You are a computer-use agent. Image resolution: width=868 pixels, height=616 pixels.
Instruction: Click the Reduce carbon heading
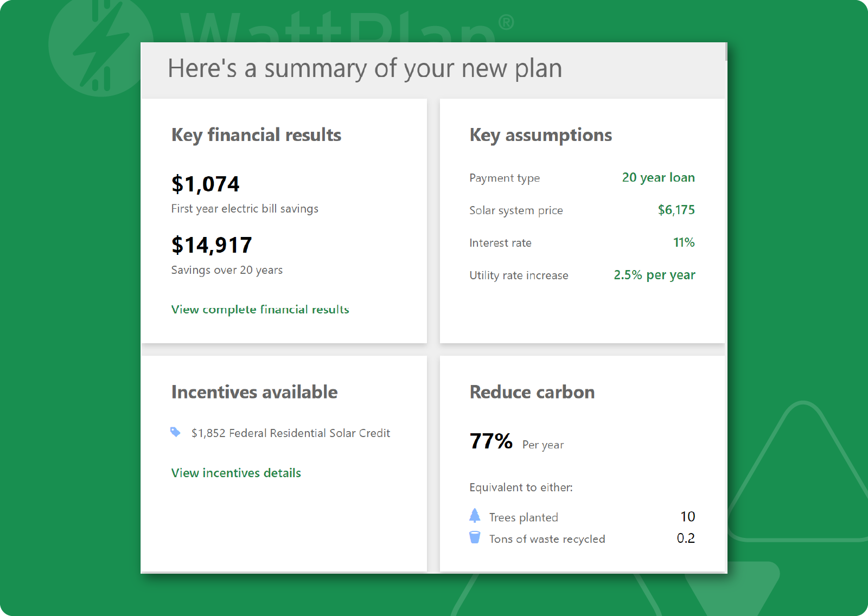(x=532, y=392)
